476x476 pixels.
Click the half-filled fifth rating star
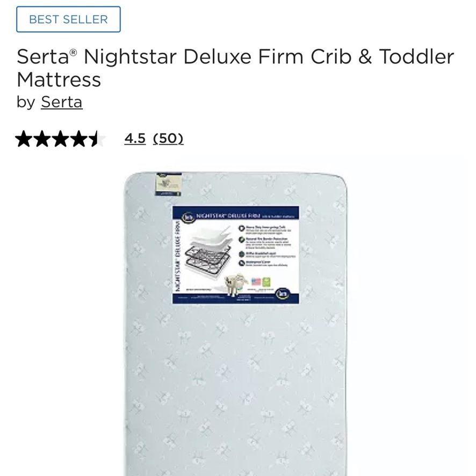click(98, 139)
